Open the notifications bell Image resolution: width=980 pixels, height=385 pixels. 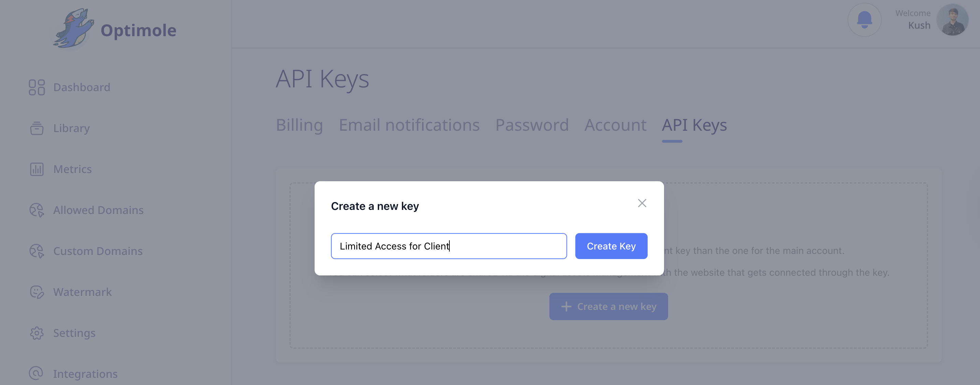pos(864,20)
